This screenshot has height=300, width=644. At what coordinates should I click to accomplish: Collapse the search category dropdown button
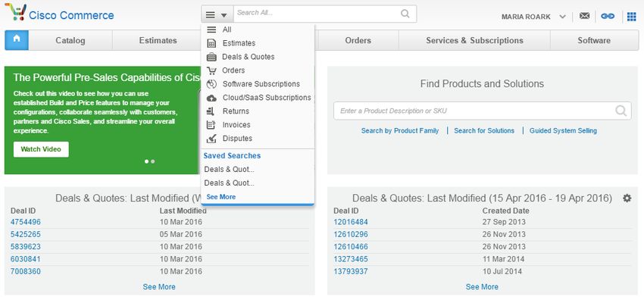pyautogui.click(x=217, y=14)
